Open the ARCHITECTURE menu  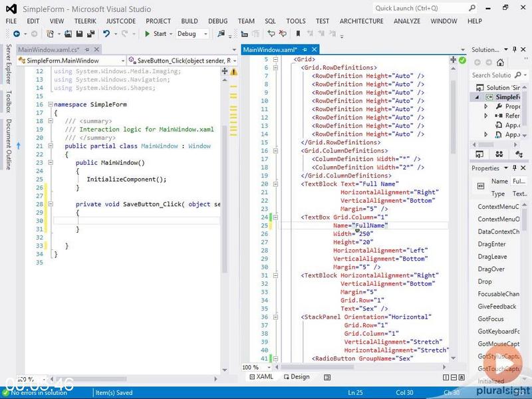click(x=361, y=21)
